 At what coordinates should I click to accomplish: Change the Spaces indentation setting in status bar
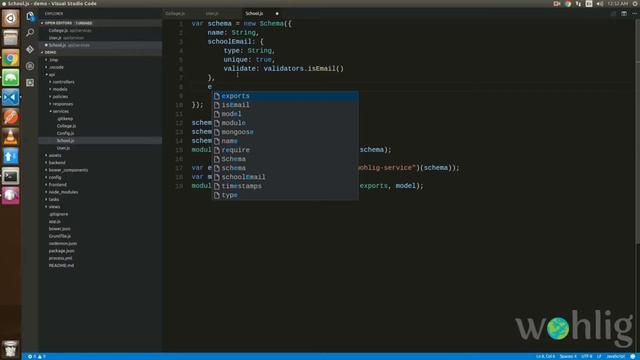pos(568,356)
